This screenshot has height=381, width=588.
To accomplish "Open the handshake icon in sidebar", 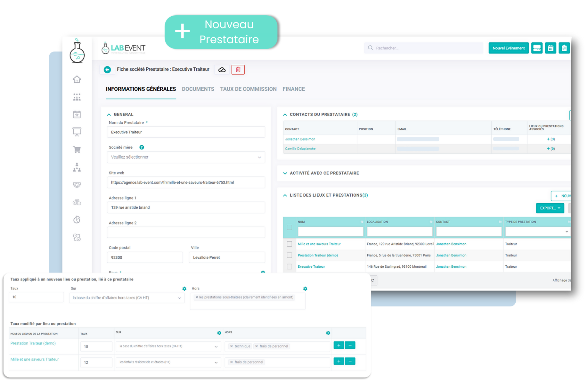I will tap(77, 185).
